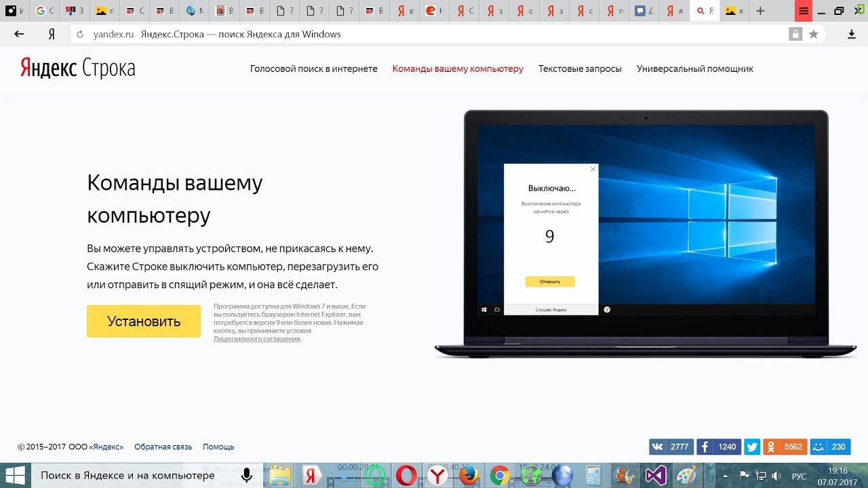Click the «Яндекс» company link in footer

click(106, 447)
